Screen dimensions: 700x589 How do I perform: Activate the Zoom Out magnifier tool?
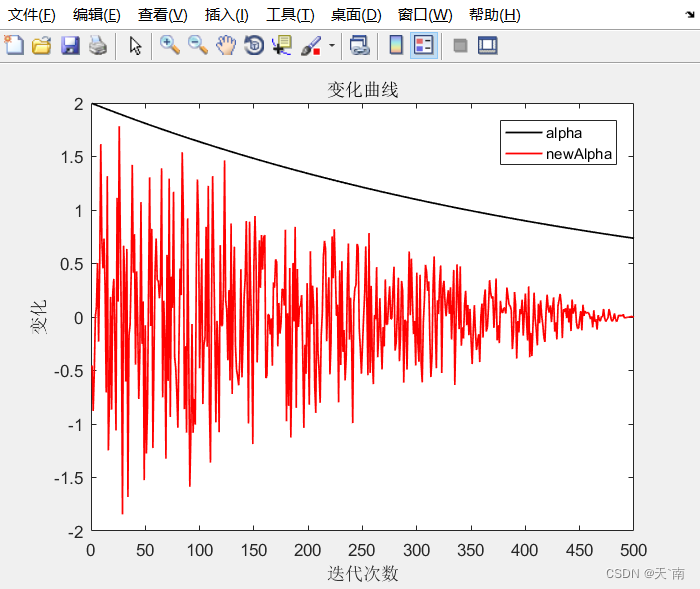[198, 46]
